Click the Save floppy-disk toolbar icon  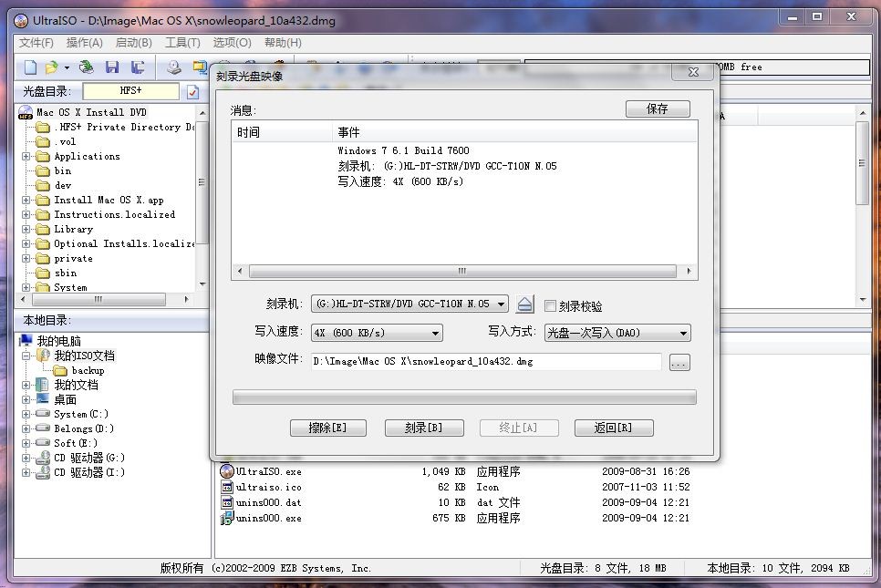tap(112, 67)
